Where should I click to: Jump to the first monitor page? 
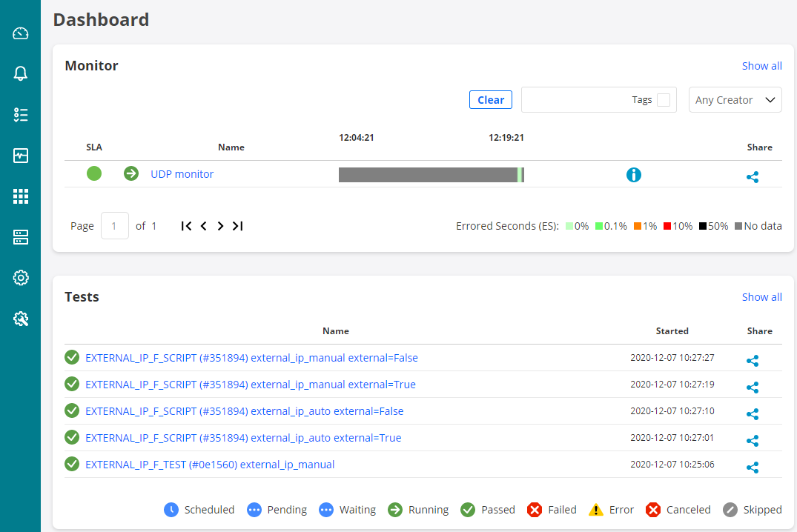pyautogui.click(x=186, y=226)
